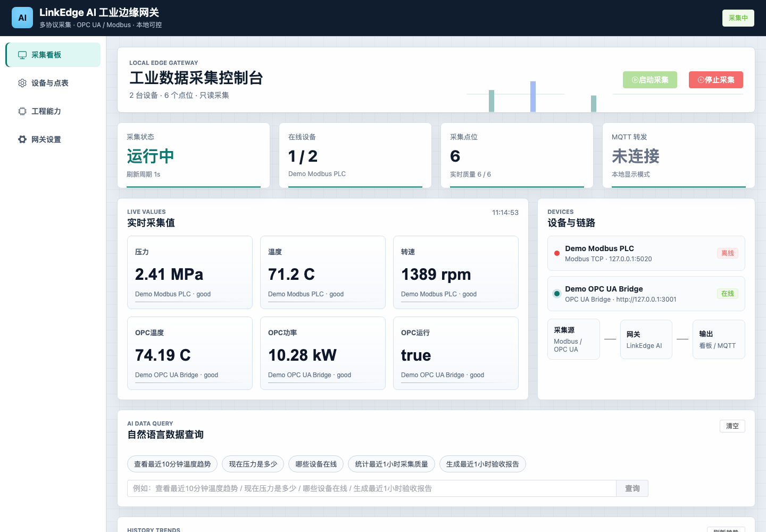Click the 采集点位 6 stat card
This screenshot has height=532, width=766.
click(517, 155)
